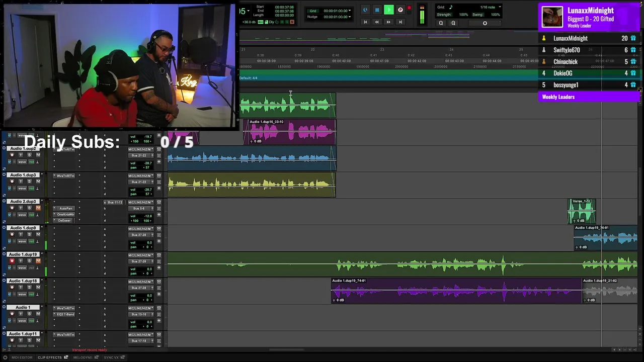
Task: Open the AutoPan insert on Audio 2.dup3
Action: tap(65, 208)
